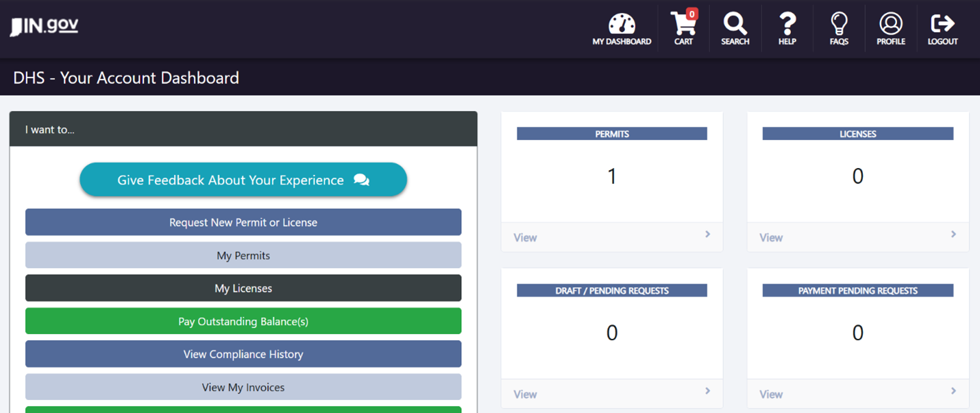The width and height of the screenshot is (980, 413).
Task: Click Pay Outstanding Balance(s)
Action: click(x=243, y=321)
